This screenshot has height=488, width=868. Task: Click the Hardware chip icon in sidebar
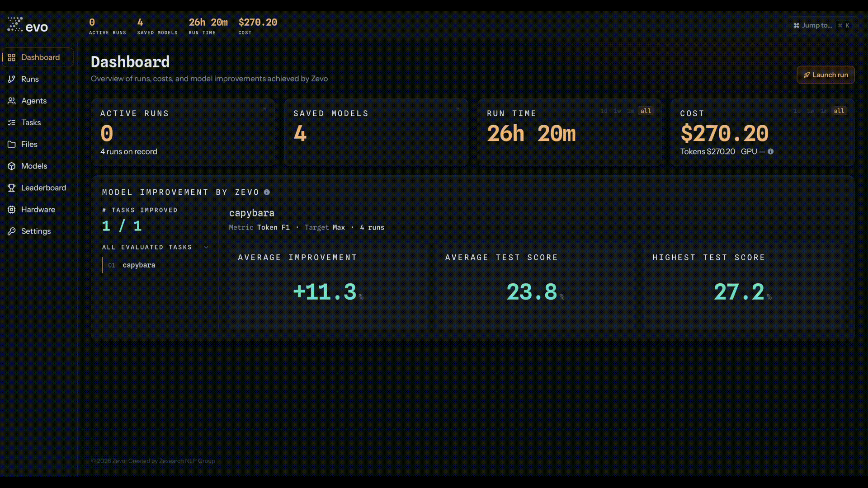coord(12,209)
